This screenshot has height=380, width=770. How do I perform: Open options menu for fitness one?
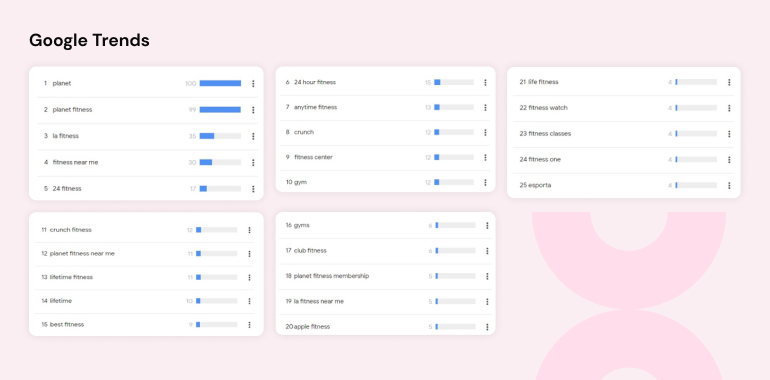[x=729, y=160]
